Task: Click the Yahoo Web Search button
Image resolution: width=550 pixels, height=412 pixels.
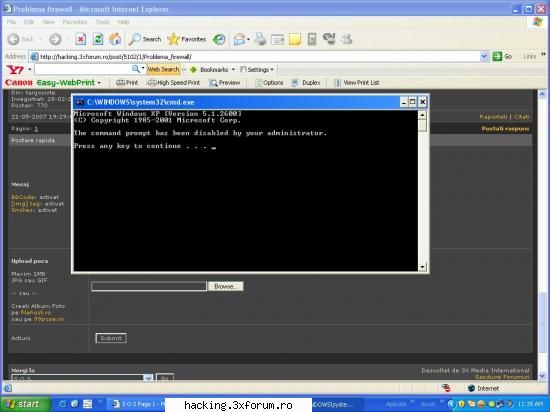Action: coord(163,69)
